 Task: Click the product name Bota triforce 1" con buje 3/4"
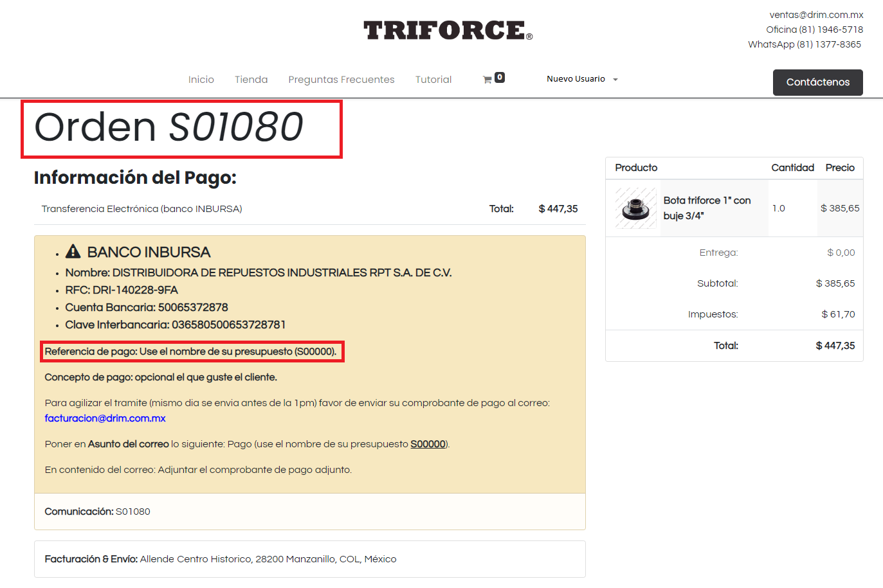707,208
